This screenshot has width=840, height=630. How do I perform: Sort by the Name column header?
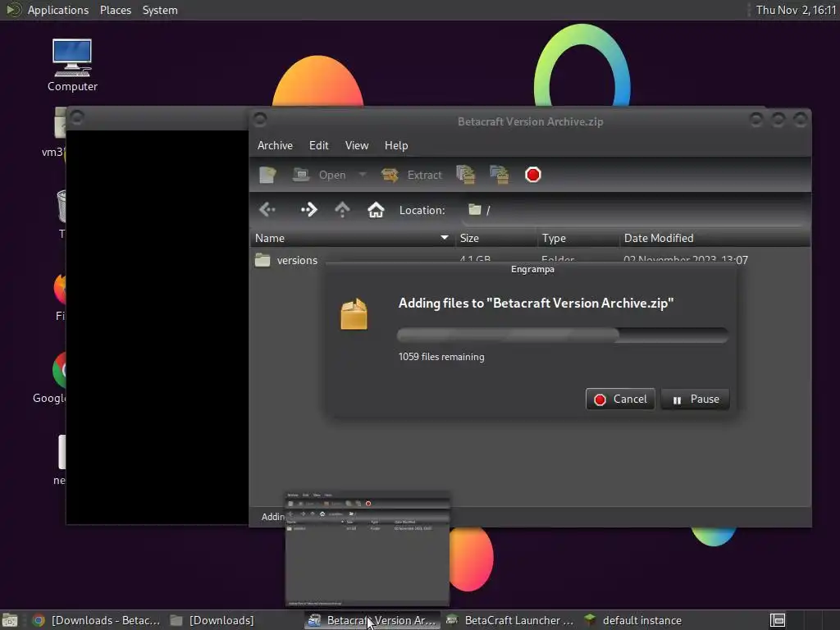353,238
